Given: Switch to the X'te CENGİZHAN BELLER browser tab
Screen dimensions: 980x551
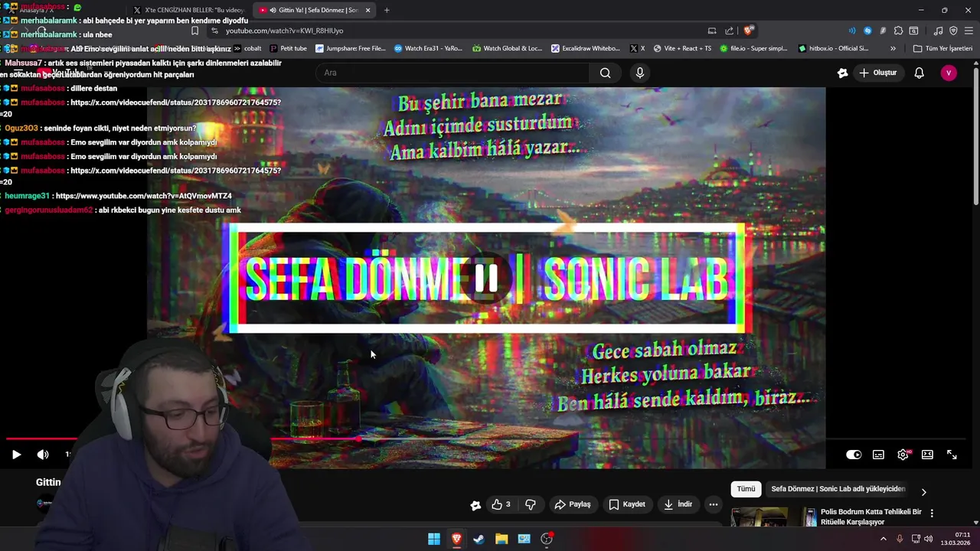Looking at the screenshot, I should [188, 10].
